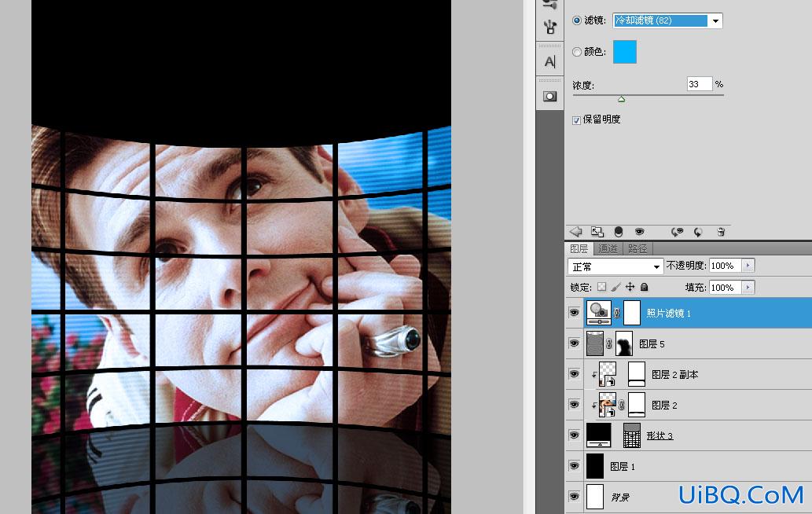This screenshot has width=812, height=514.
Task: Open the 填充 slider arrow
Action: pyautogui.click(x=748, y=288)
